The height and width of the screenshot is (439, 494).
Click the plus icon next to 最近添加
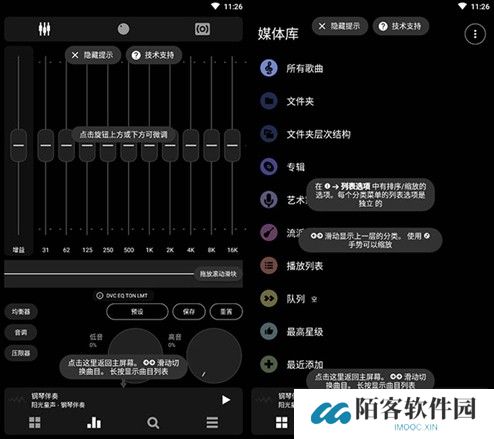[x=269, y=364]
